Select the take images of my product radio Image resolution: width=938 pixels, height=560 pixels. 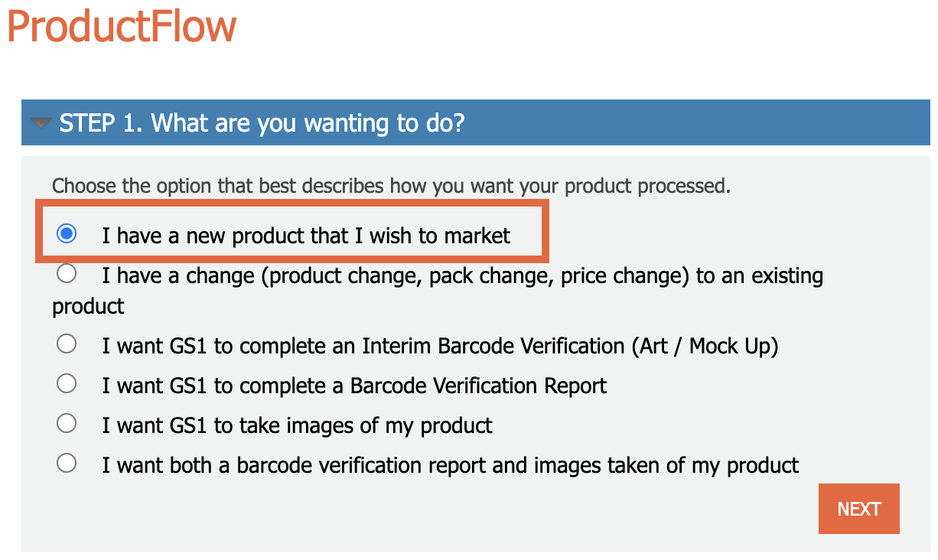tap(67, 423)
